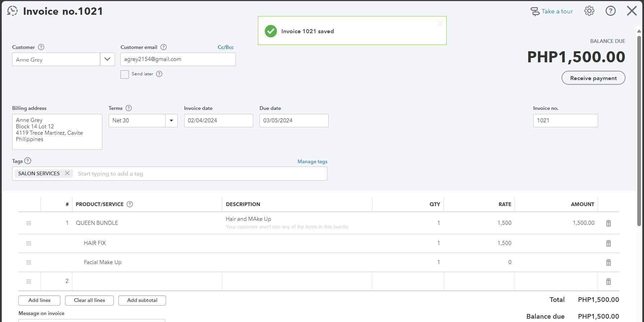Click the DESCRIPTION column header
The image size is (644, 322).
(x=243, y=204)
